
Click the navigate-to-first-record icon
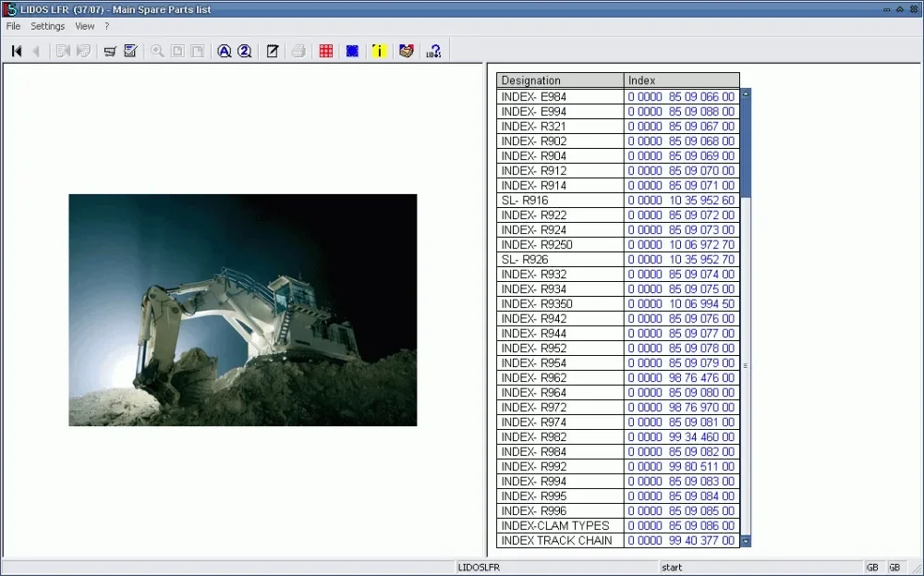tap(16, 51)
